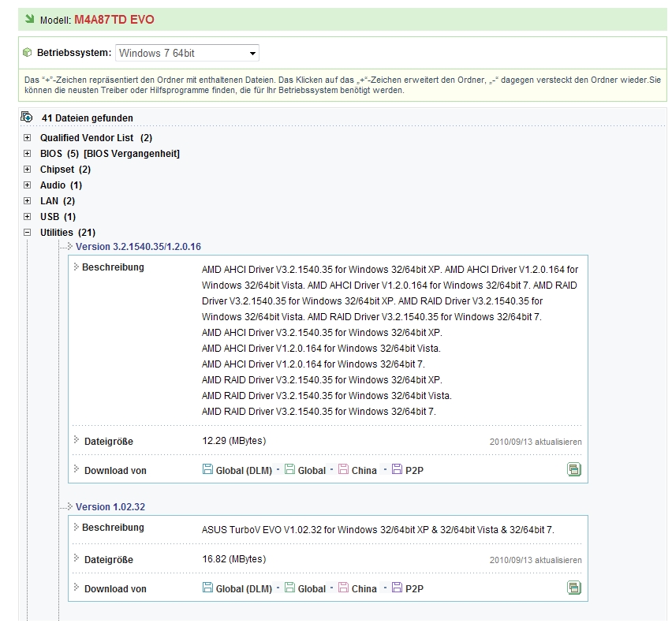The width and height of the screenshot is (672, 627).
Task: Select the Qualified Vendor List (2) label
Action: 96,138
